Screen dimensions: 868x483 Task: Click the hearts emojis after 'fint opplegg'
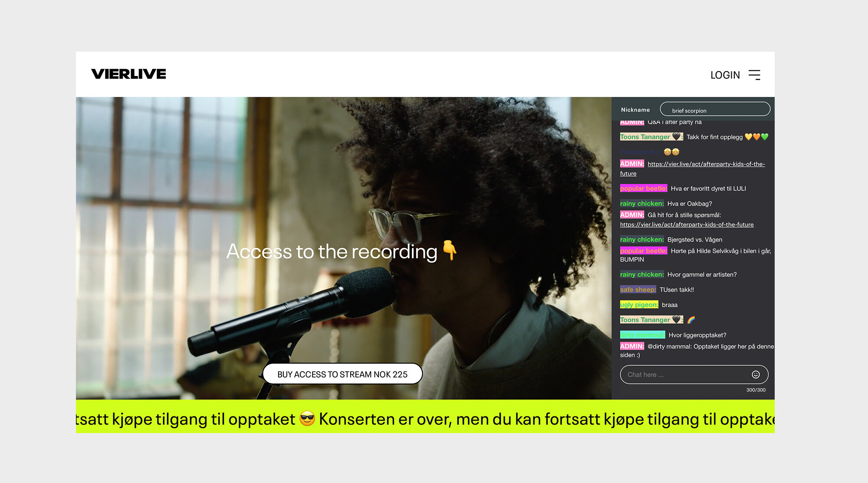point(756,137)
